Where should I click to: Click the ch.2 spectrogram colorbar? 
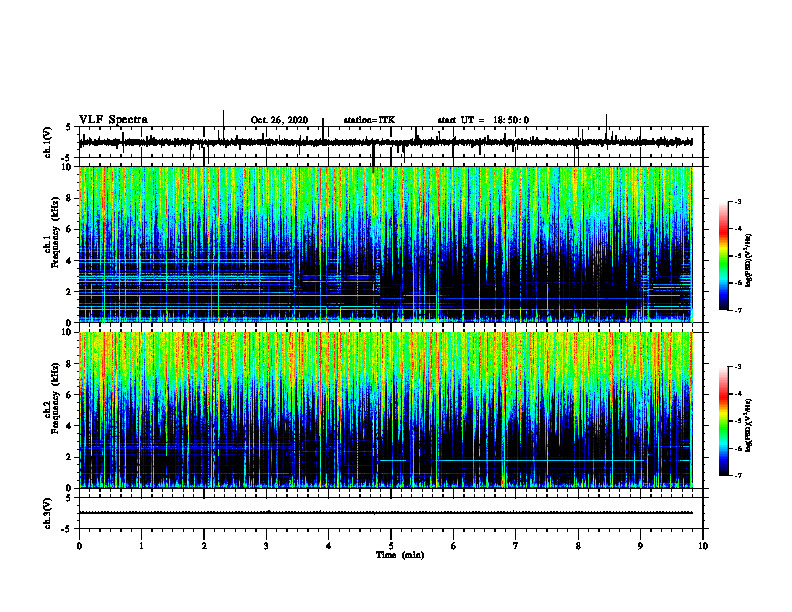(723, 421)
